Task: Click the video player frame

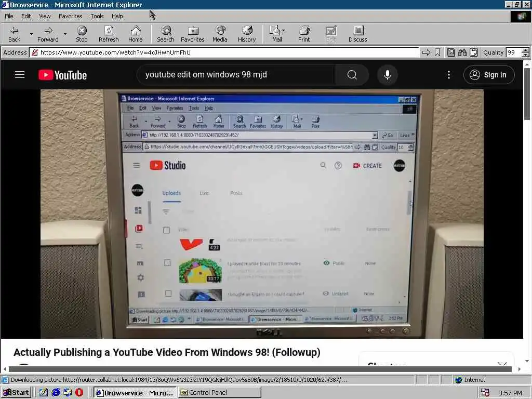Action: pyautogui.click(x=262, y=214)
